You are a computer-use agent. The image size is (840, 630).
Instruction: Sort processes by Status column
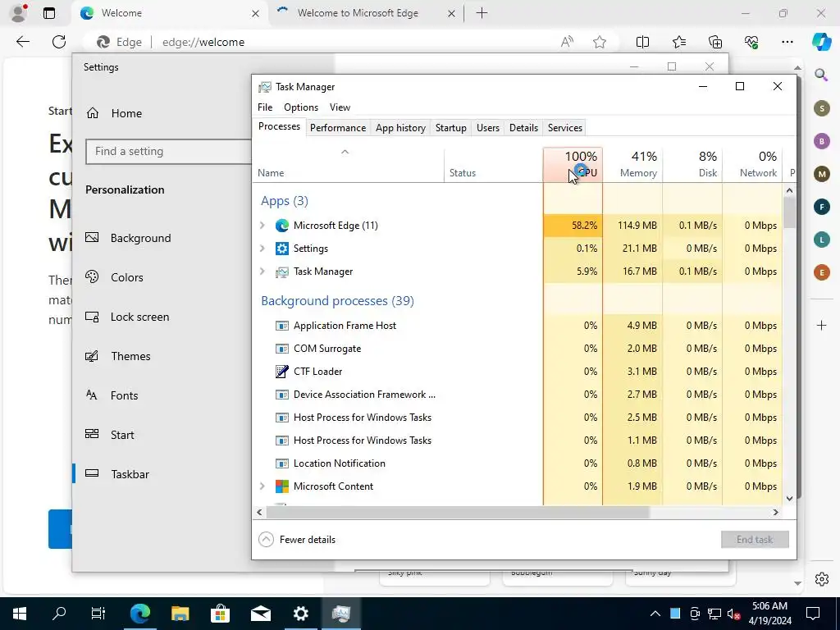pyautogui.click(x=493, y=164)
